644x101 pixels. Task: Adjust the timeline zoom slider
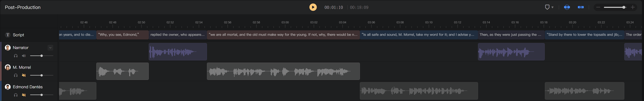615,7
